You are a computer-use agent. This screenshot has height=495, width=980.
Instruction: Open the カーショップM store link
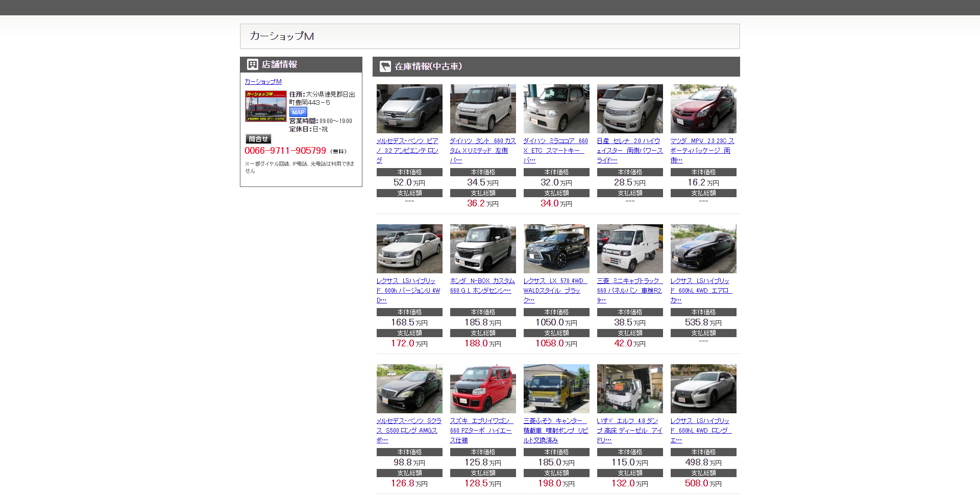click(x=263, y=82)
